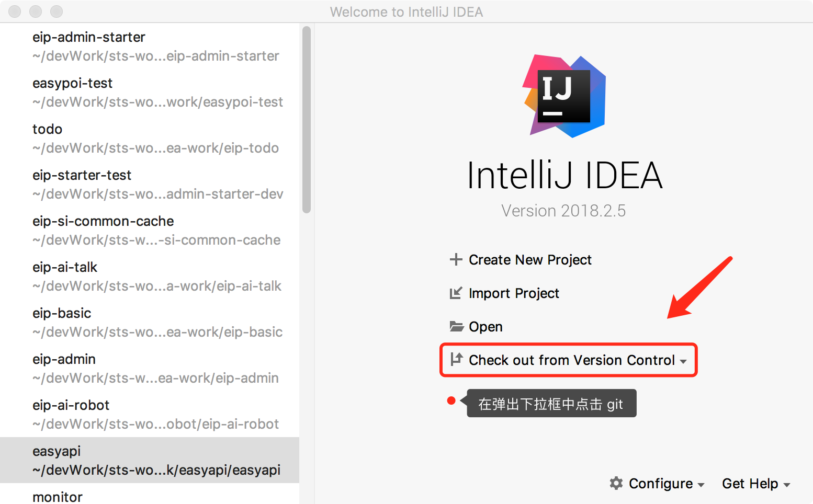Open recent project eip-si-common-cache
This screenshot has height=504, width=813.
click(150, 230)
